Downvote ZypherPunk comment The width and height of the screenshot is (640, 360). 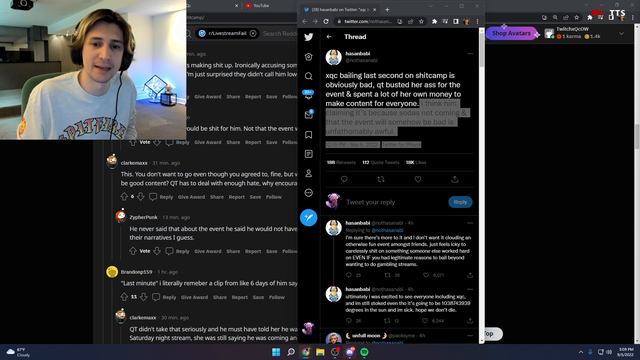tap(157, 251)
